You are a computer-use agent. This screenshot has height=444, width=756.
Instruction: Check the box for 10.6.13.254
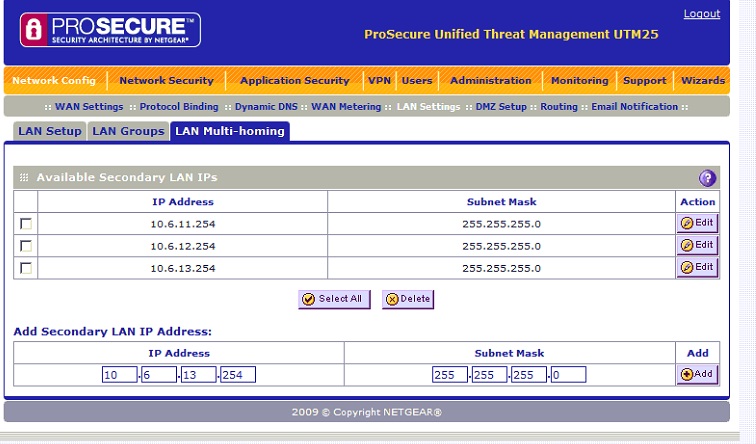click(x=26, y=268)
